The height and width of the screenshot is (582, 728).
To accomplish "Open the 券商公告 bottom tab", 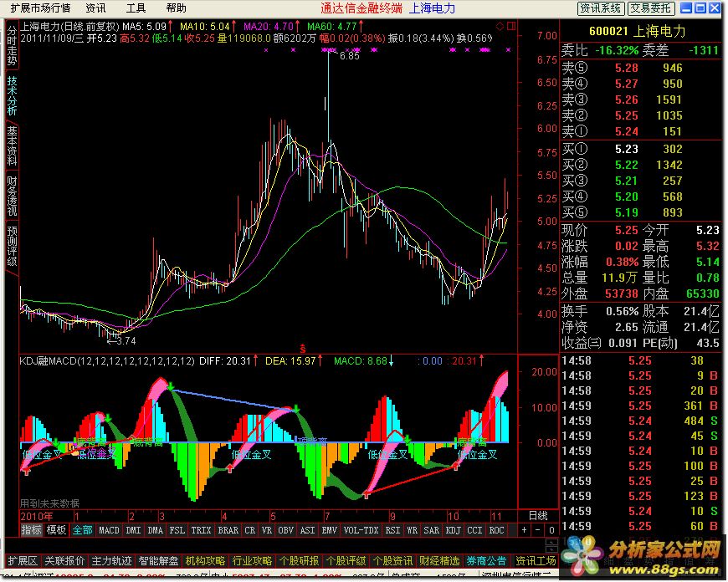I will [x=486, y=561].
